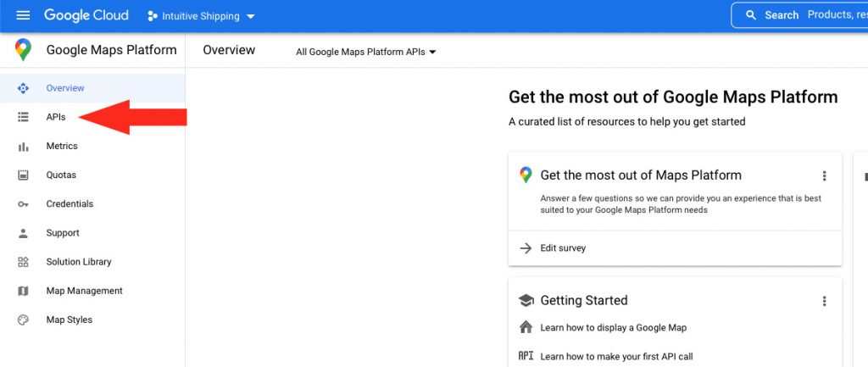The height and width of the screenshot is (367, 868).
Task: Click the Solution Library icon
Action: (23, 262)
